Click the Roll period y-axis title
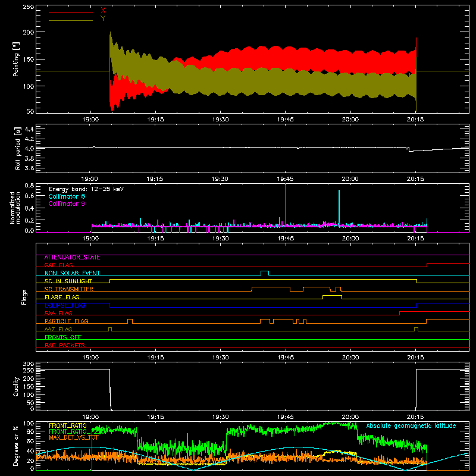Image resolution: width=476 pixels, height=476 pixels. click(x=18, y=148)
